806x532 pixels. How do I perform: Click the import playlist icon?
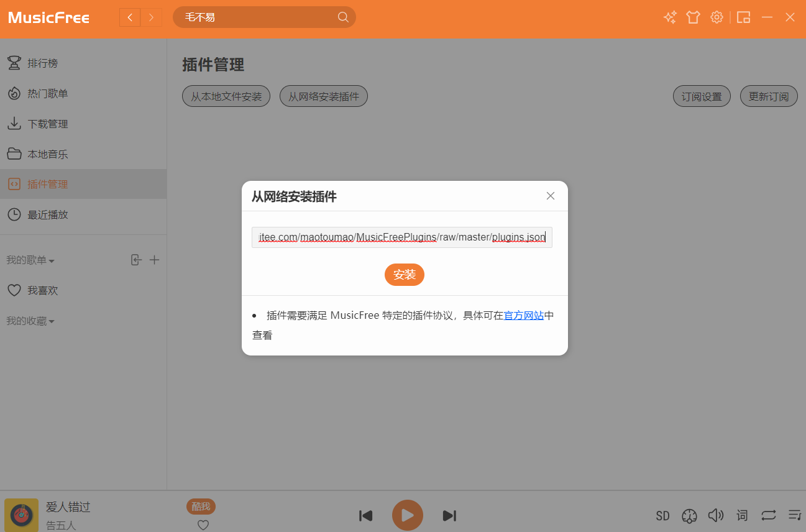(x=136, y=260)
